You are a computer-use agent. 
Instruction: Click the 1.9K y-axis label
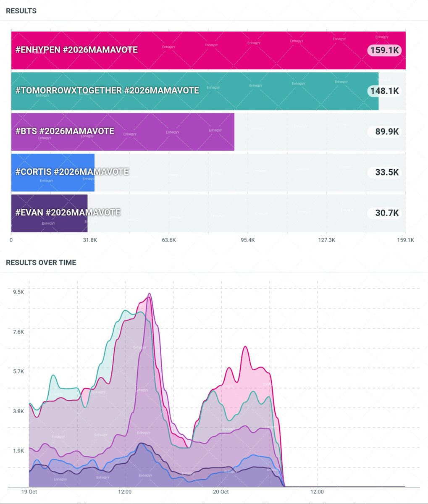coord(18,451)
